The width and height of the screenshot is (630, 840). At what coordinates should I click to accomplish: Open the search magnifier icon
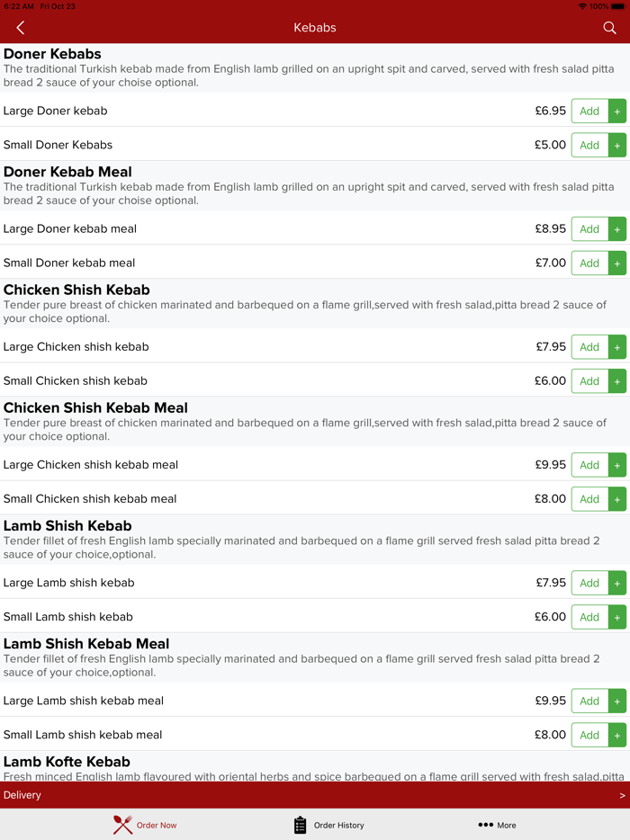coord(609,28)
